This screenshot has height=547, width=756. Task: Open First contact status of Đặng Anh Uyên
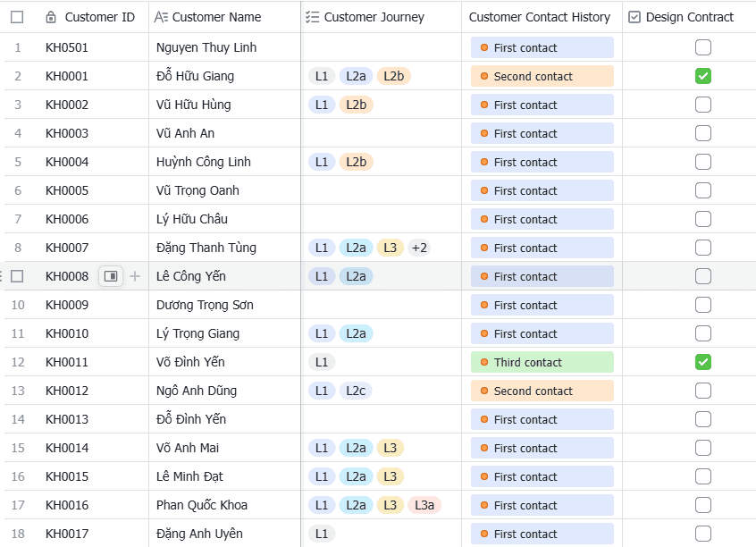(542, 534)
